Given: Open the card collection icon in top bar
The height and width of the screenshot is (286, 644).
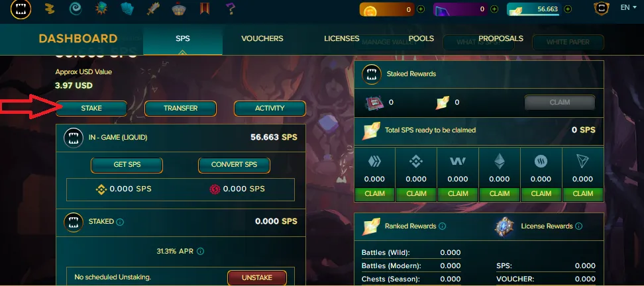Looking at the screenshot, I should pyautogui.click(x=127, y=8).
